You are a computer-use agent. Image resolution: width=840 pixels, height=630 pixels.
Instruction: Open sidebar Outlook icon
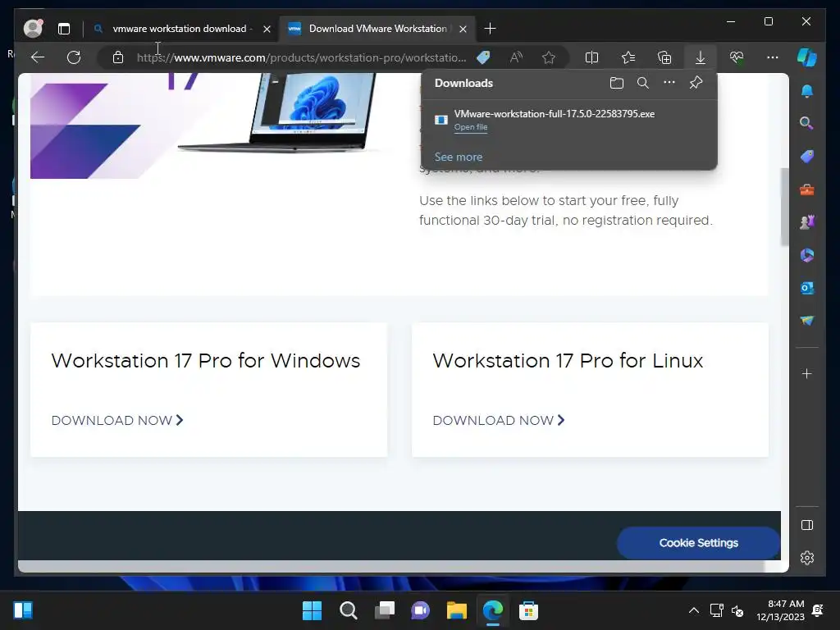tap(807, 288)
